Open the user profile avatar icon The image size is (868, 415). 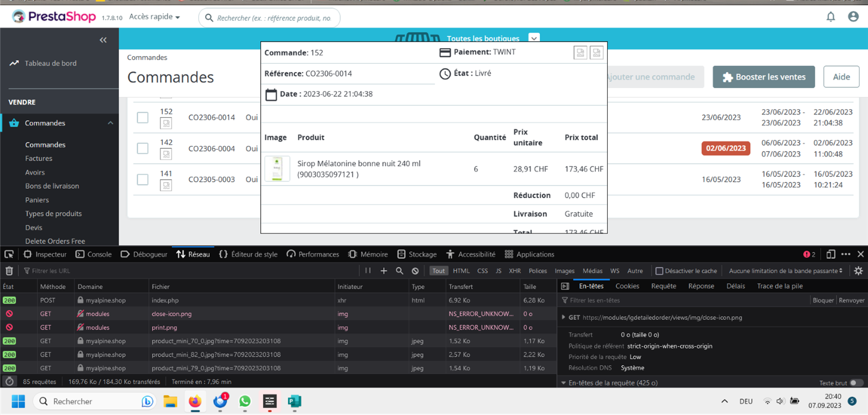tap(853, 17)
